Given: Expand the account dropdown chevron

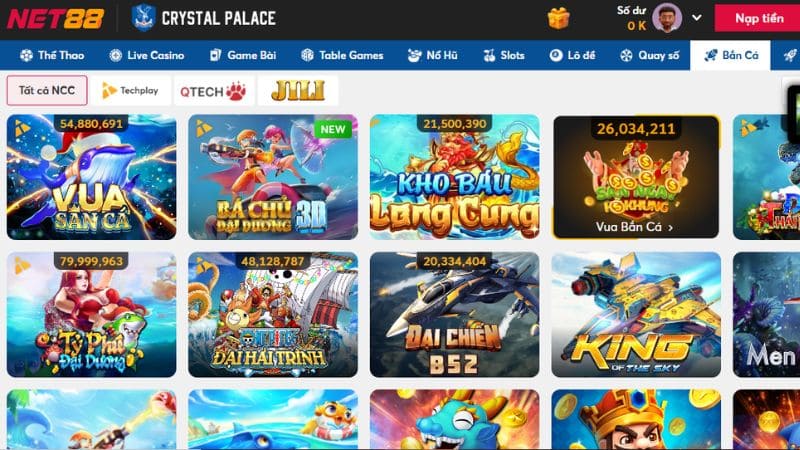Looking at the screenshot, I should pos(696,18).
